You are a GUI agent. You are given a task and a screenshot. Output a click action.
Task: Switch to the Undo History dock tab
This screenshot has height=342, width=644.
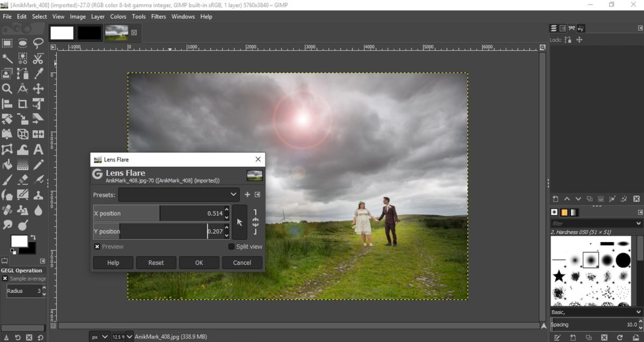(x=581, y=28)
